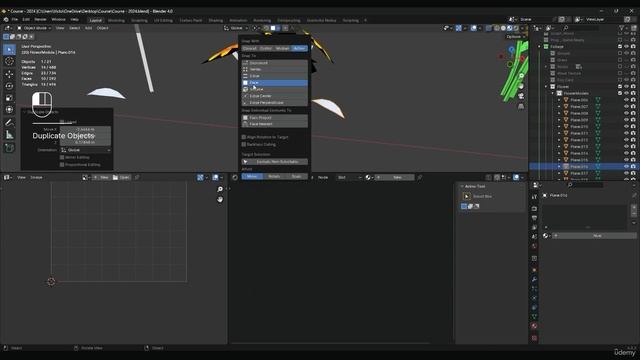The image size is (640, 360).
Task: Open the Object Data properties tab (green triangle)
Action: point(534,316)
